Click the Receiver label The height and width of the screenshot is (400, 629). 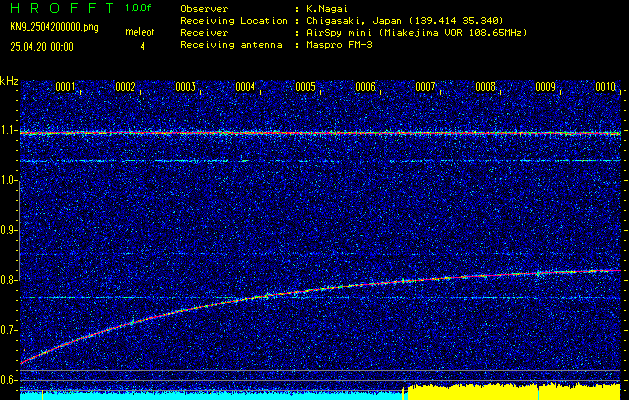click(x=204, y=32)
